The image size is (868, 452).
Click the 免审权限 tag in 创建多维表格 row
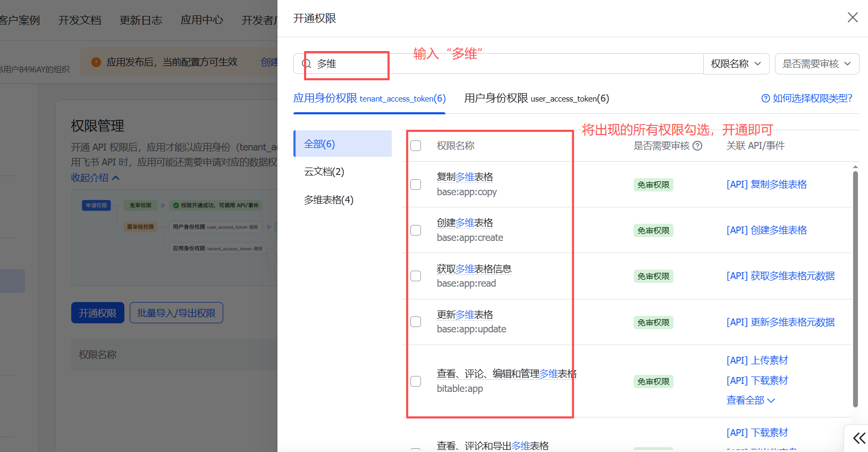coord(653,231)
